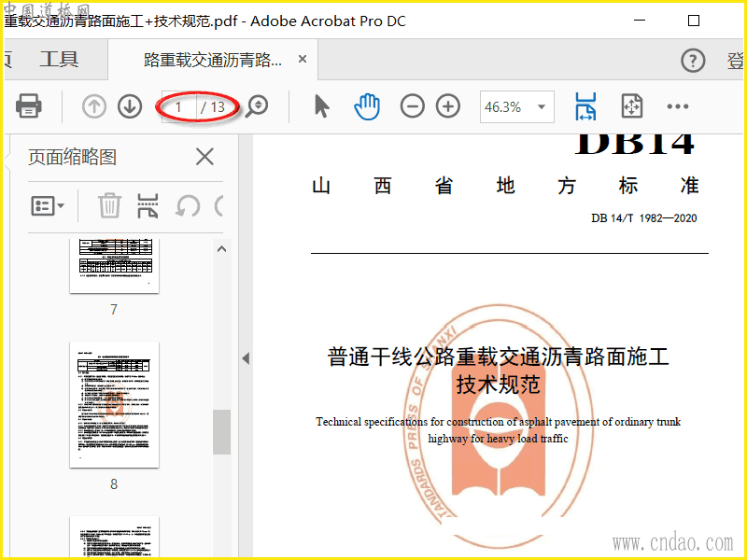This screenshot has width=747, height=560.
Task: Click the thumbnail panel insert pages icon
Action: [148, 205]
